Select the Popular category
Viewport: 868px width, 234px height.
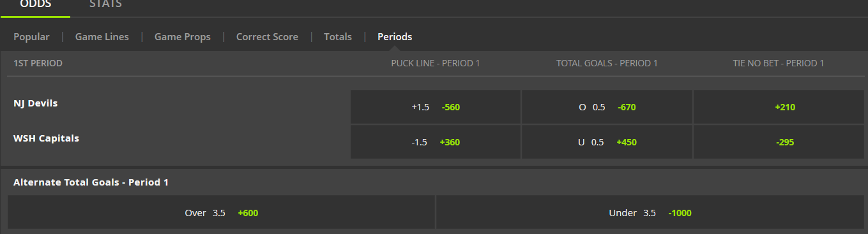(x=31, y=37)
